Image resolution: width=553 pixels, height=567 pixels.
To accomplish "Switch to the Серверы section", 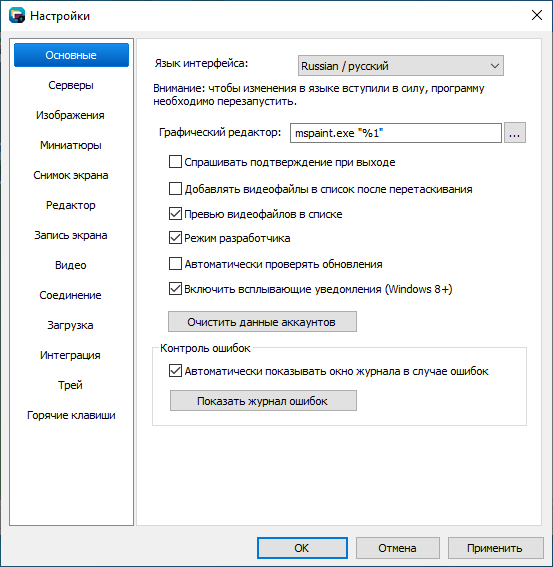I will point(71,85).
